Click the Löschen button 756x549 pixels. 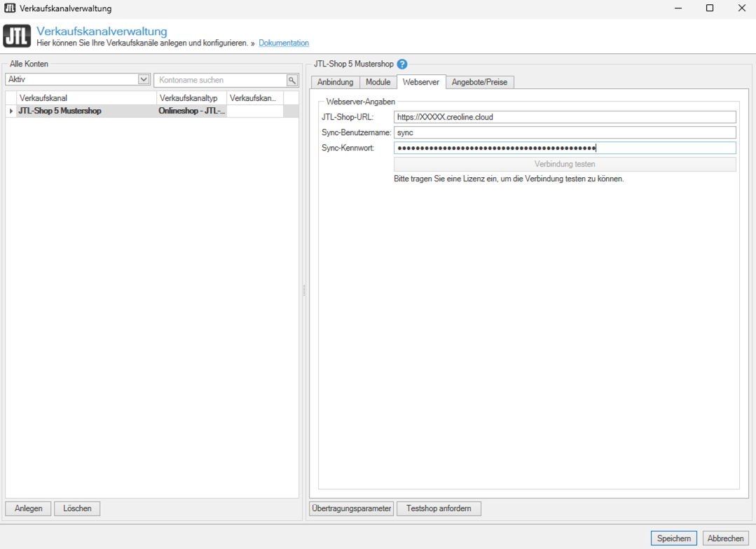pos(77,508)
